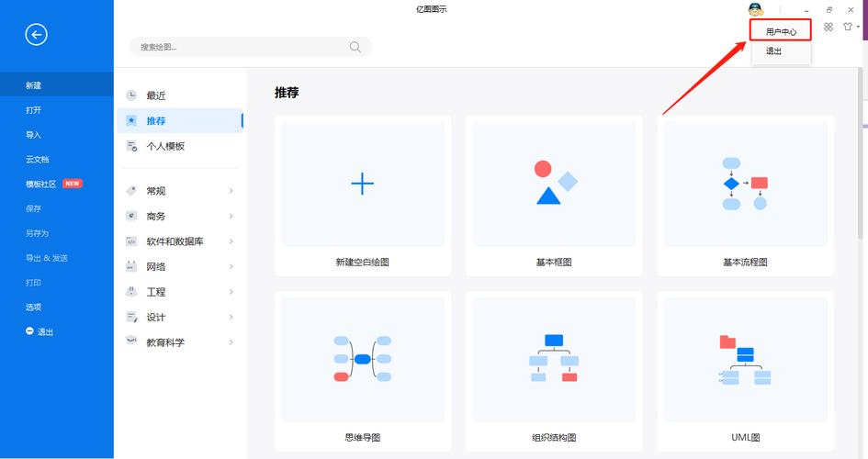Open the shirt theme icon
This screenshot has height=459, width=868.
tap(848, 27)
